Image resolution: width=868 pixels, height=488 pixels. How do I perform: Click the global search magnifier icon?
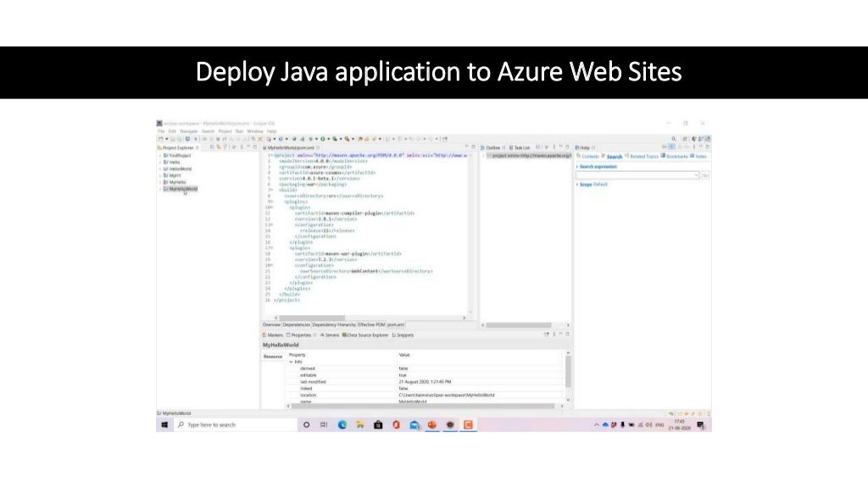(674, 140)
